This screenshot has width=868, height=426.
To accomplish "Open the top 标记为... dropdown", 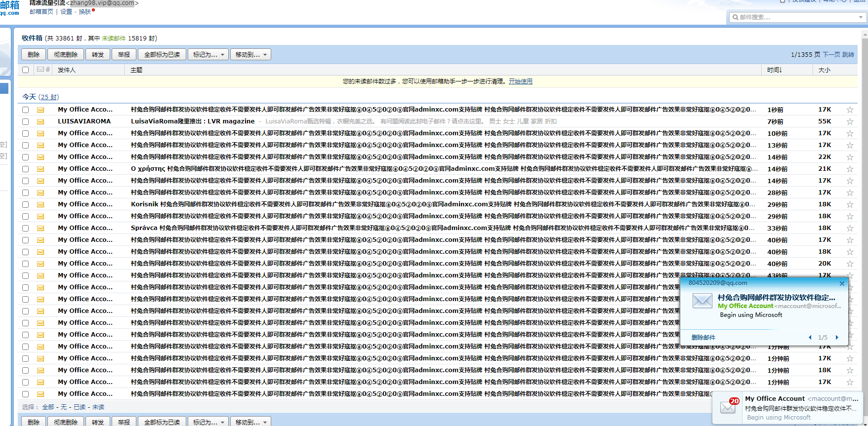I will [208, 55].
